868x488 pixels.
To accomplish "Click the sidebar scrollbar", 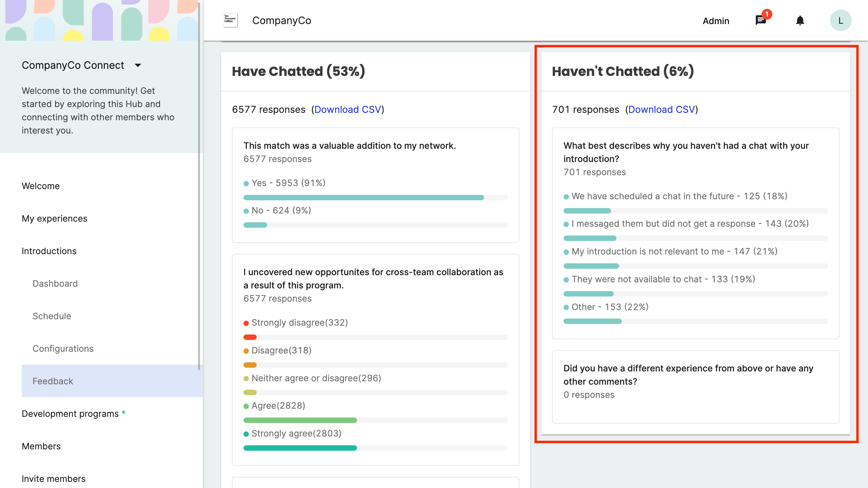I will (x=199, y=186).
